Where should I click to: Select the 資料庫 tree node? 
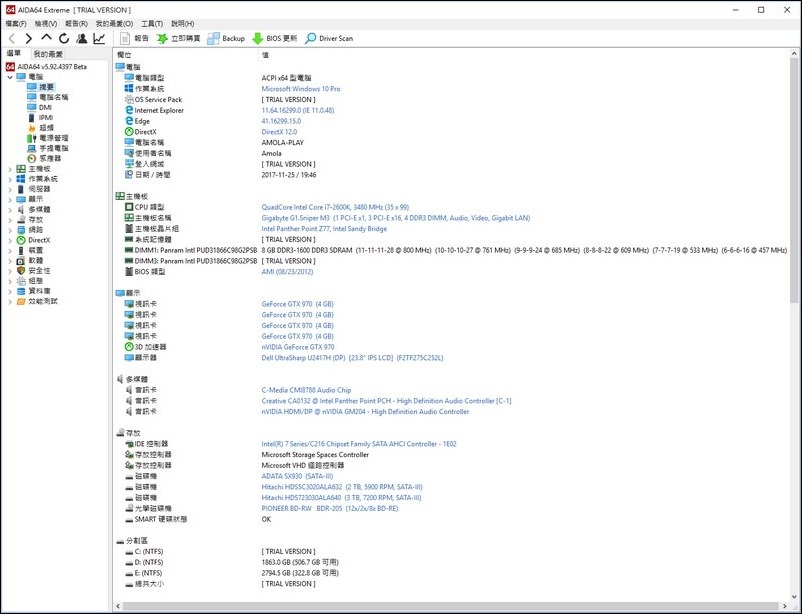tap(39, 291)
